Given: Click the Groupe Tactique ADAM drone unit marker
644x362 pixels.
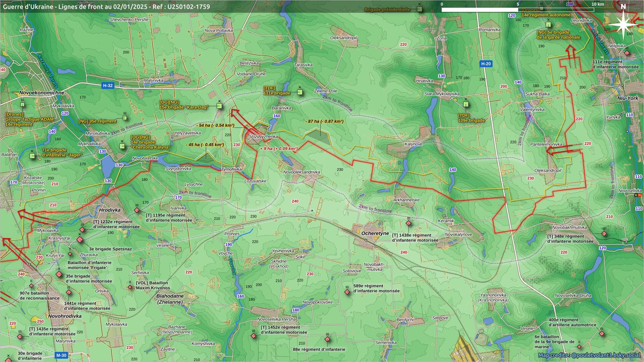Looking at the screenshot, I should pyautogui.click(x=22, y=105).
